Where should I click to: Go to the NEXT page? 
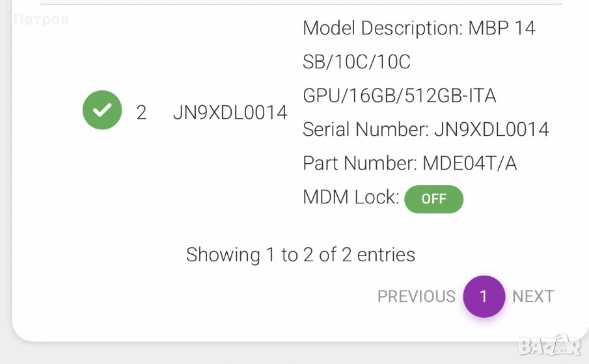[x=532, y=296]
